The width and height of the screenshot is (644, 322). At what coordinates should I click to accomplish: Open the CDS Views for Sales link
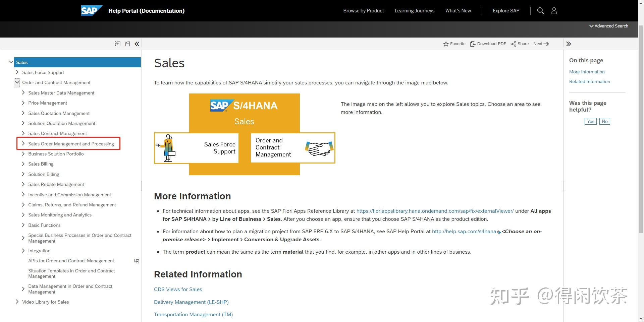click(178, 289)
